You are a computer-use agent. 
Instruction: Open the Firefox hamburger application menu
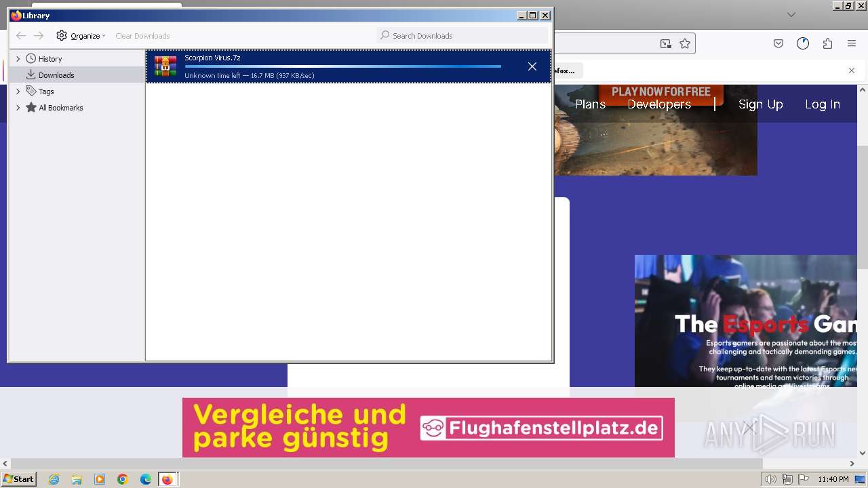pos(852,43)
